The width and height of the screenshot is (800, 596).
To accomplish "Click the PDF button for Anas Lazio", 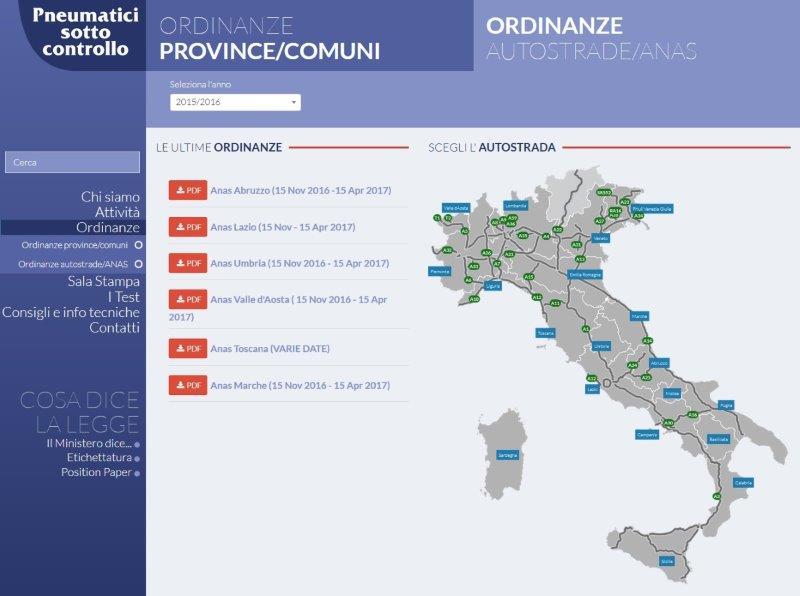I will click(x=188, y=227).
